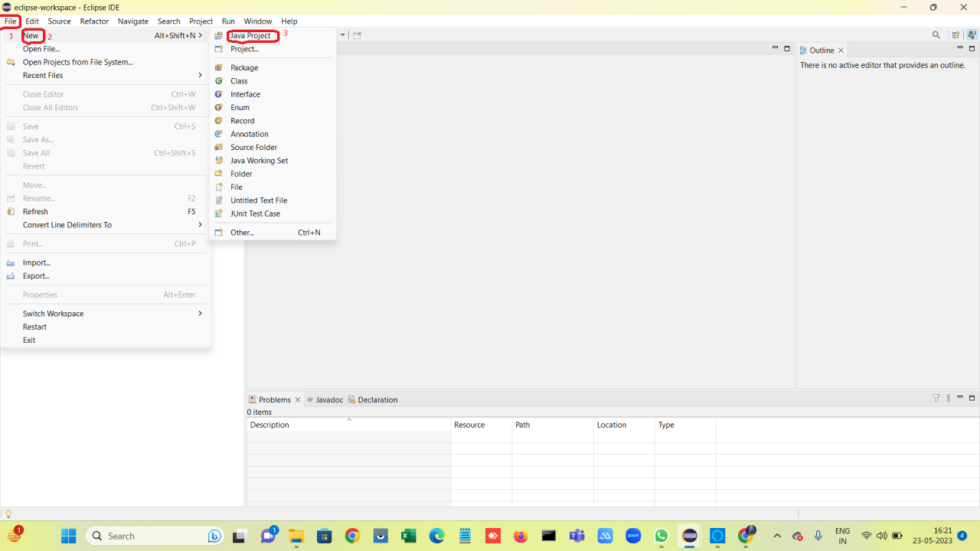Open the New submenu entry in File menu

point(106,36)
